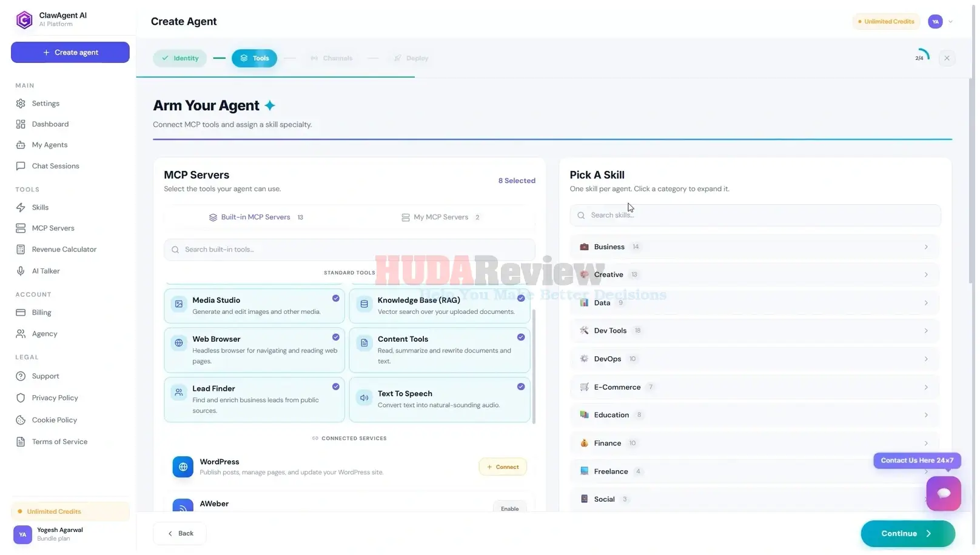Image resolution: width=980 pixels, height=555 pixels.
Task: Click Contact Us Here 24x7 label
Action: click(917, 460)
